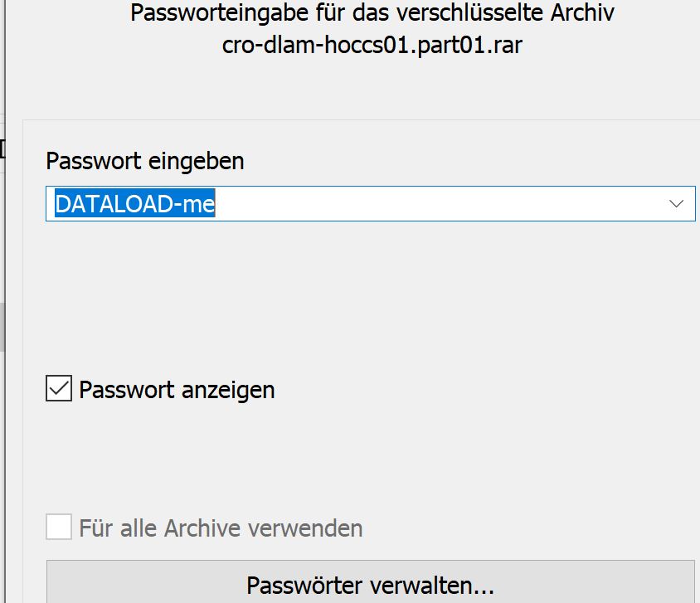Uncheck the "Passwort anzeigen" checkbox
The width and height of the screenshot is (700, 603).
pyautogui.click(x=59, y=389)
